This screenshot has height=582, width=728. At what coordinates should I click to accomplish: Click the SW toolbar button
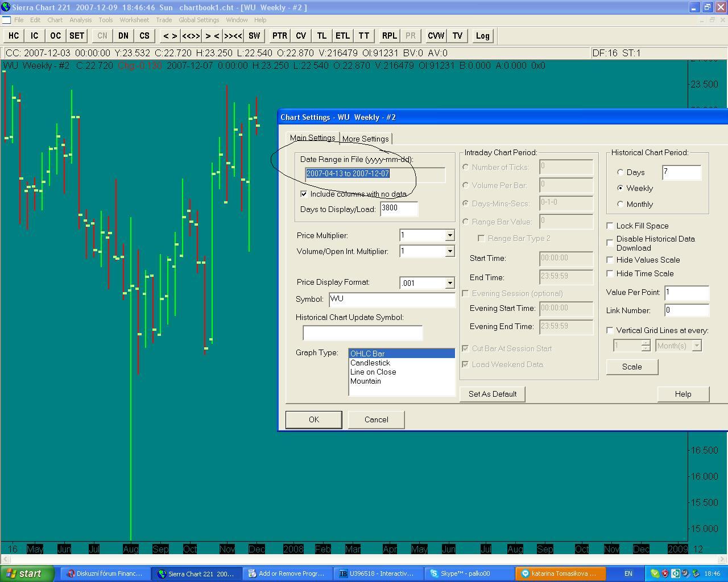tap(254, 36)
